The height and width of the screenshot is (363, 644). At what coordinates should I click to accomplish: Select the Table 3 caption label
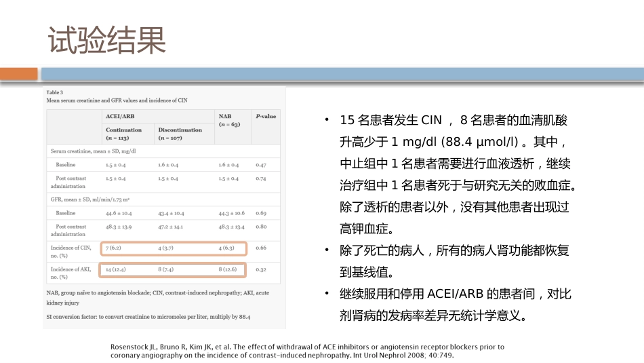click(55, 92)
